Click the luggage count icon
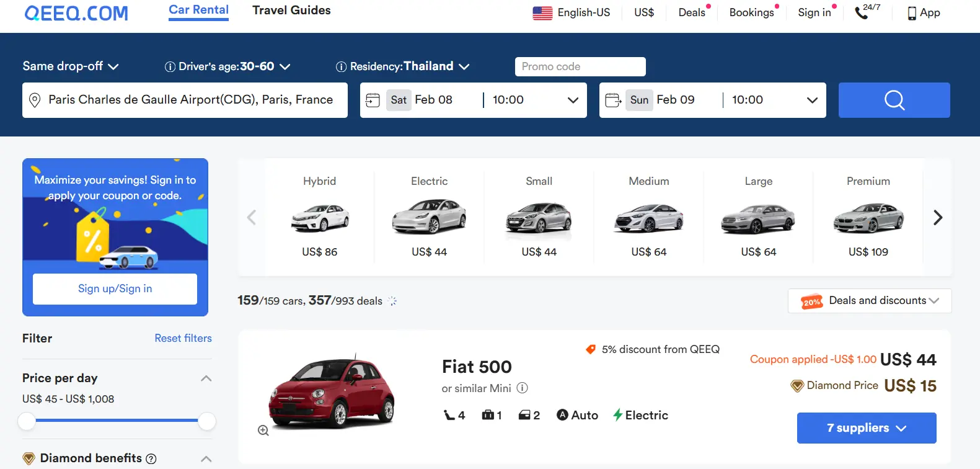Image resolution: width=980 pixels, height=469 pixels. click(x=488, y=415)
